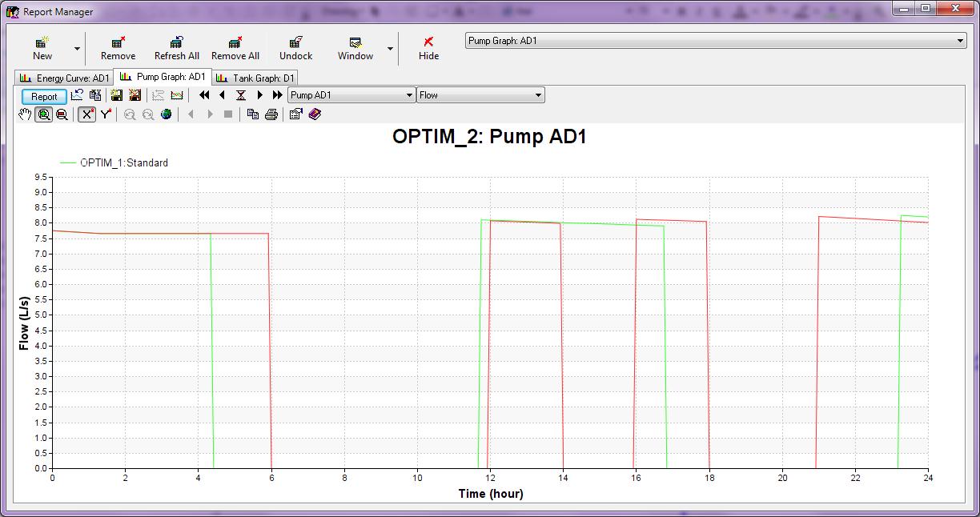
Task: Click the red Hide icon
Action: pos(428,42)
